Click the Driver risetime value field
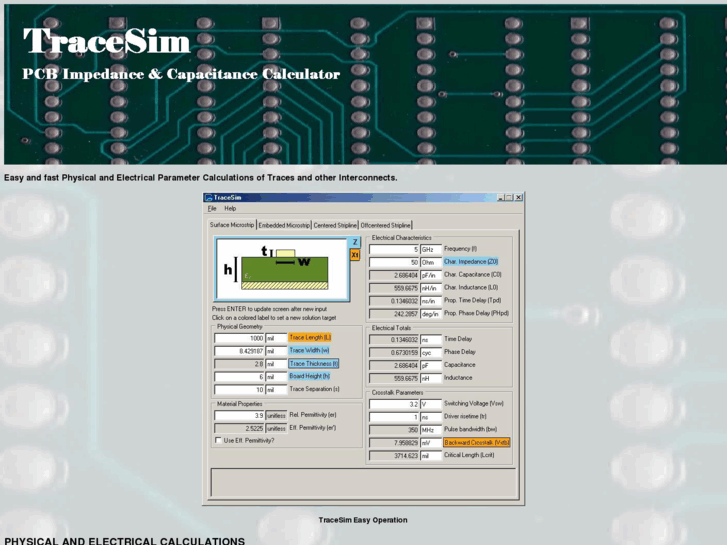This screenshot has height=545, width=727. point(394,417)
